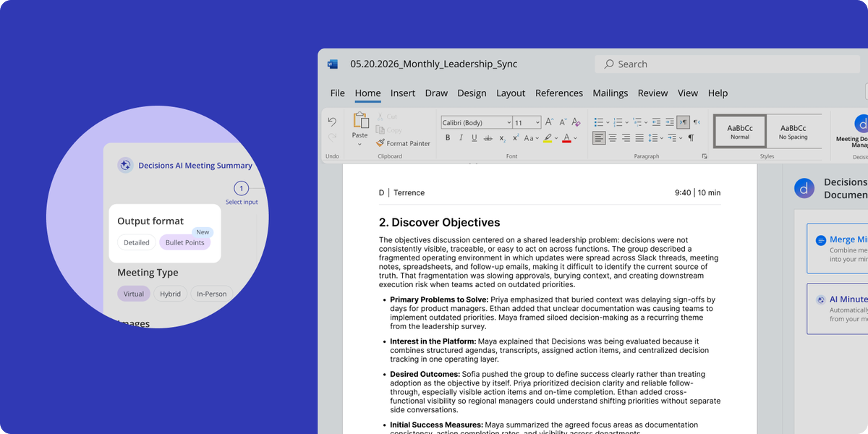
Task: Click the multilevel list icon
Action: [x=637, y=122]
